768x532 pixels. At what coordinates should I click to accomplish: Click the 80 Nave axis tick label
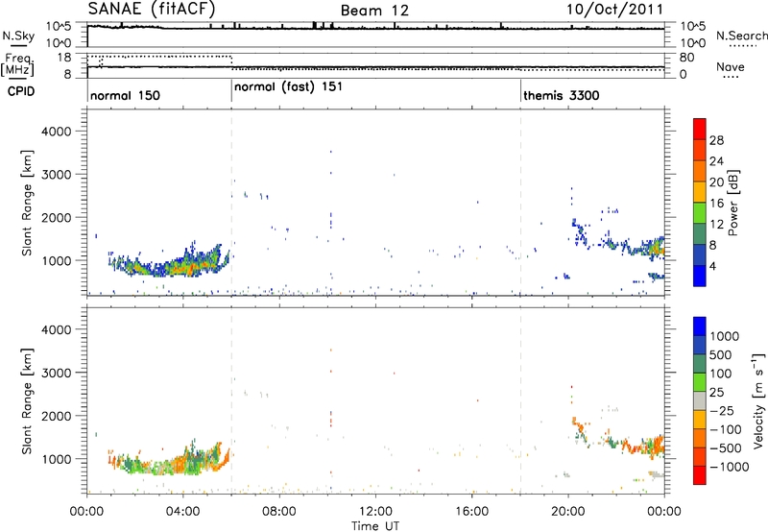pos(686,58)
